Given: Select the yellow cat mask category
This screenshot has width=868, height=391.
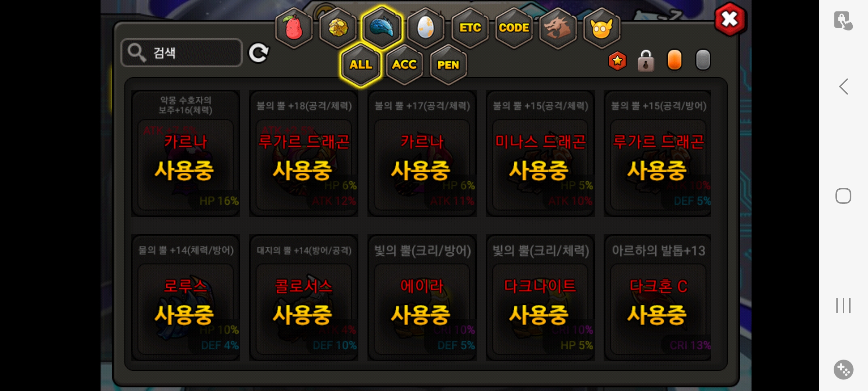Looking at the screenshot, I should [601, 28].
